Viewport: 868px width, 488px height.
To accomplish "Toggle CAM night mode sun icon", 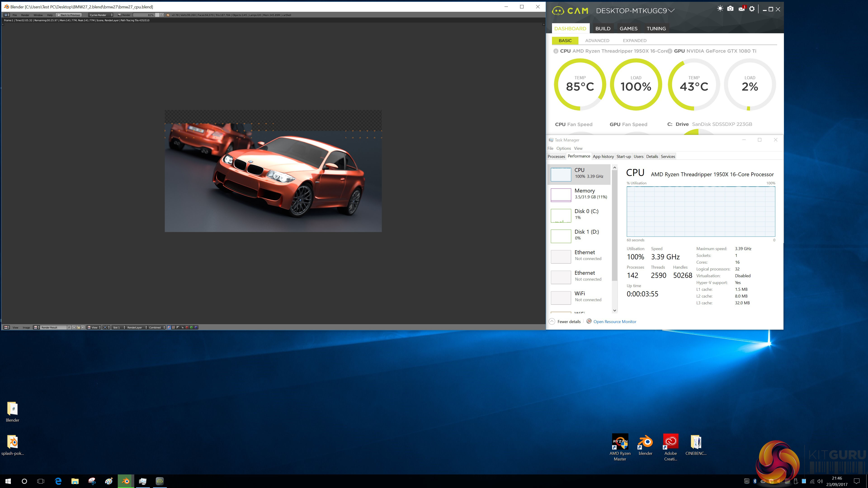I will click(720, 9).
